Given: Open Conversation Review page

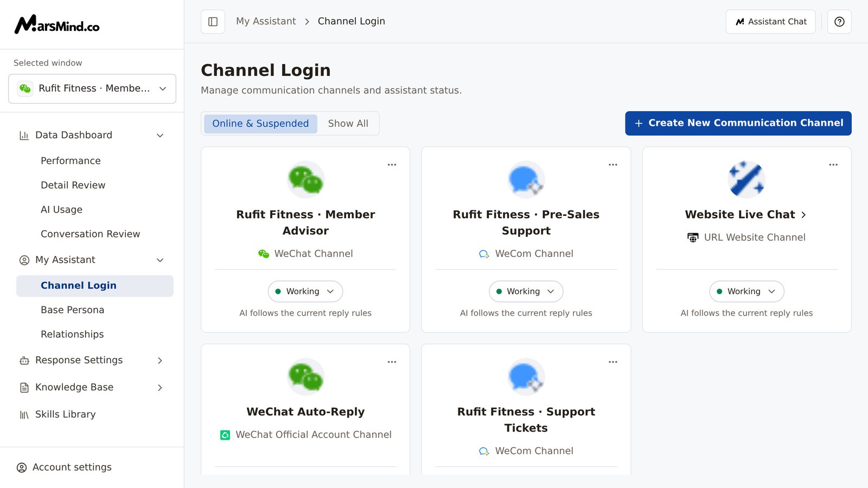Looking at the screenshot, I should [90, 234].
